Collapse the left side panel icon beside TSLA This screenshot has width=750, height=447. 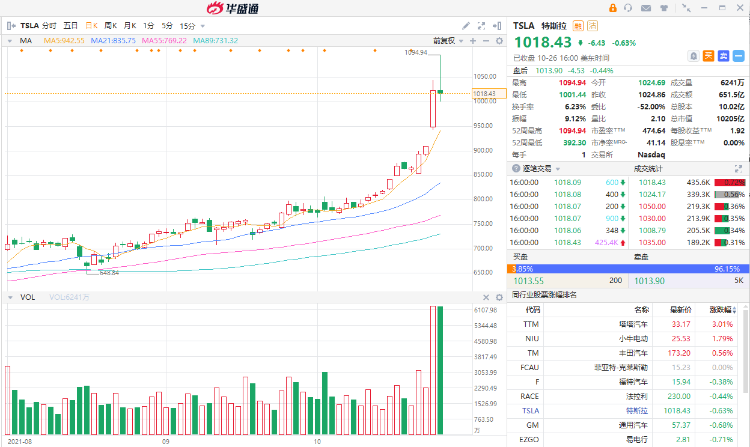coord(11,26)
